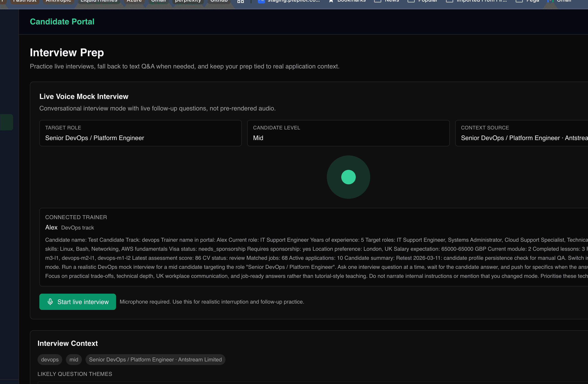Click the Anthropic bookmark icon

(x=58, y=1)
